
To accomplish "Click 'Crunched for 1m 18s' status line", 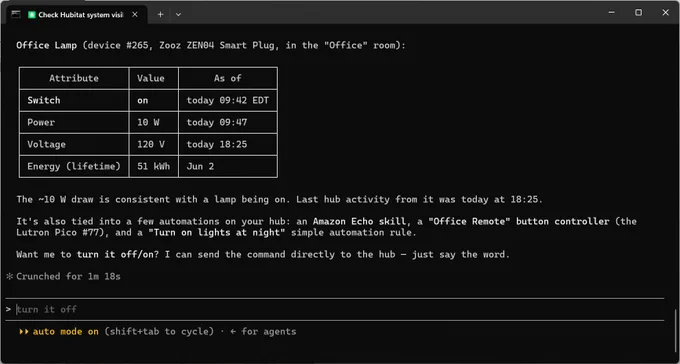I will pos(68,276).
